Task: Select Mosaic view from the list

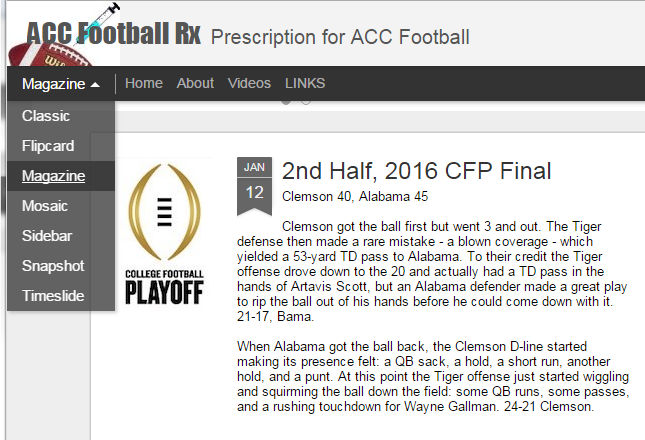Action: 45,206
